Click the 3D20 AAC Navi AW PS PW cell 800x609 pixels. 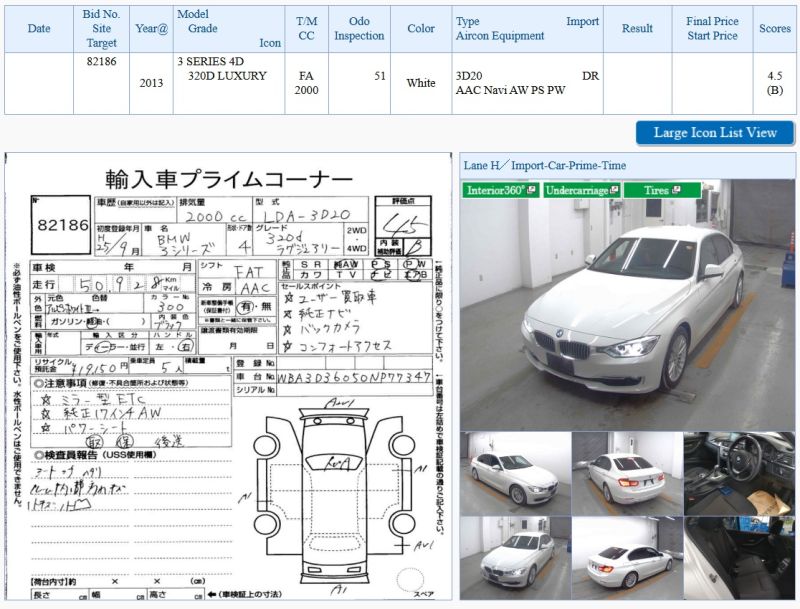[528, 83]
